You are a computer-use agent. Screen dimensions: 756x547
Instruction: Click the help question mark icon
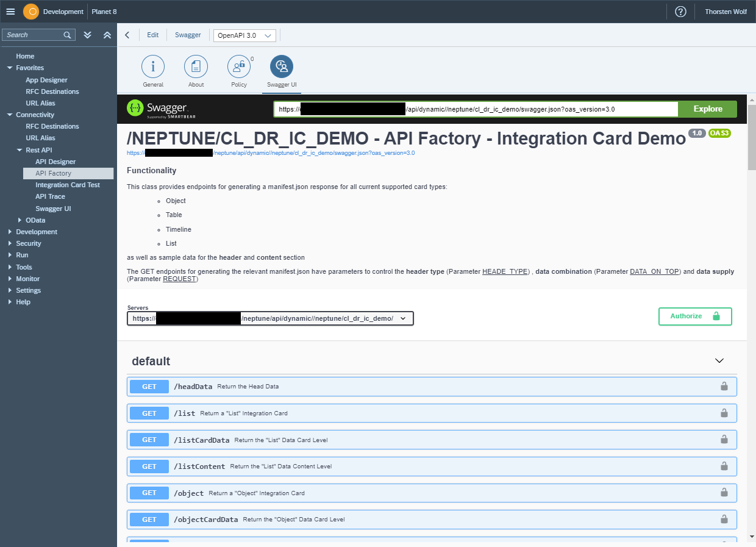[x=680, y=12]
